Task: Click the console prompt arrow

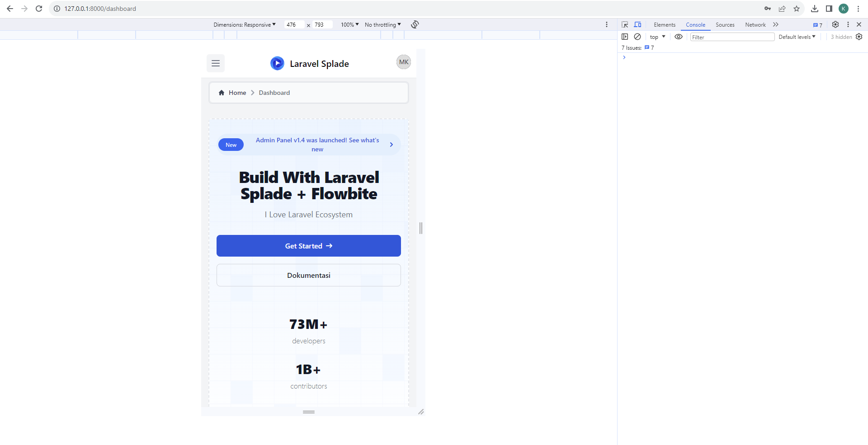Action: 624,57
